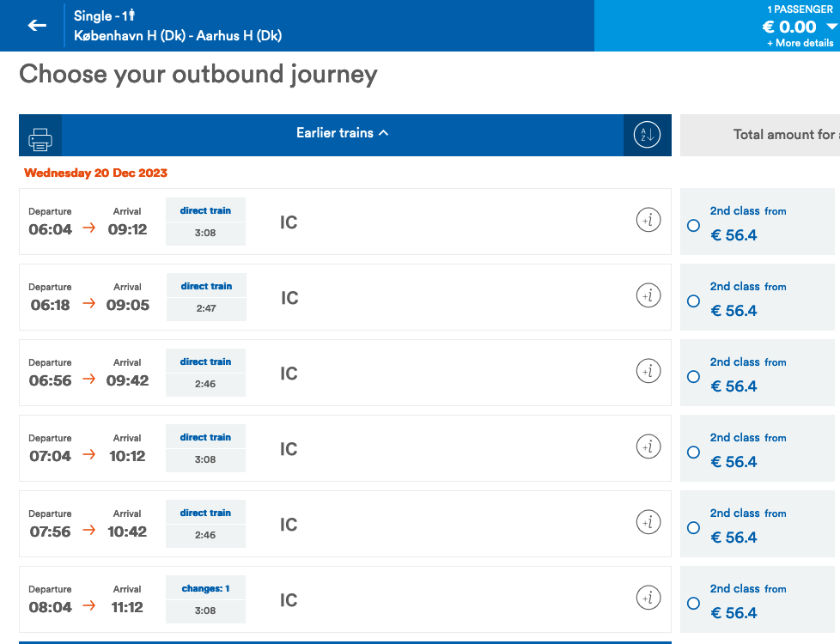Expand the passenger price dropdown arrow

click(831, 27)
